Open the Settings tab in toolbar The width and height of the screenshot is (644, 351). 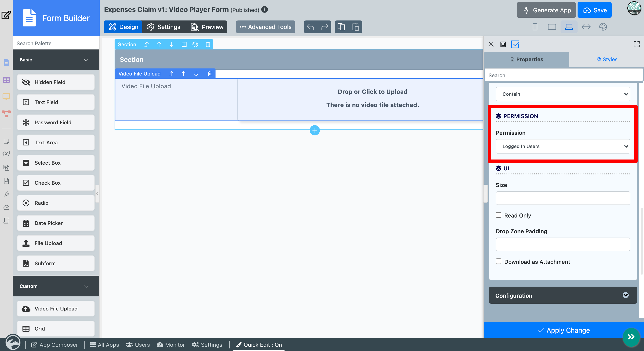(x=164, y=27)
